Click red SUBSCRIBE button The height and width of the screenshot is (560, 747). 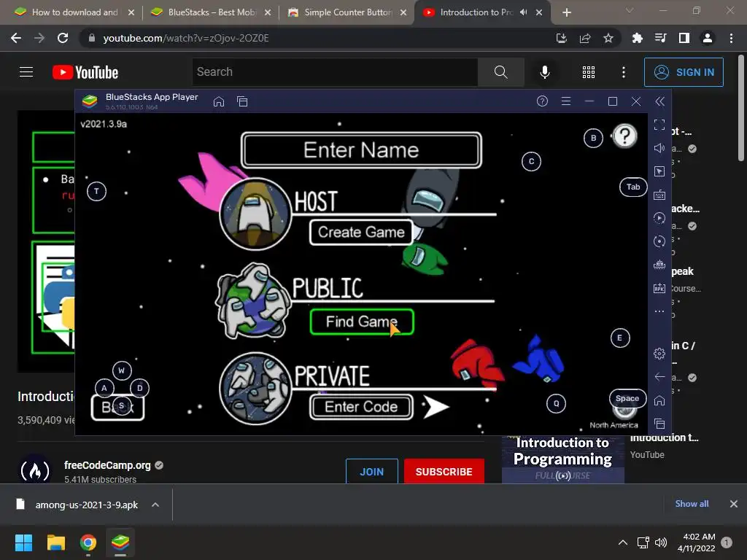click(444, 472)
